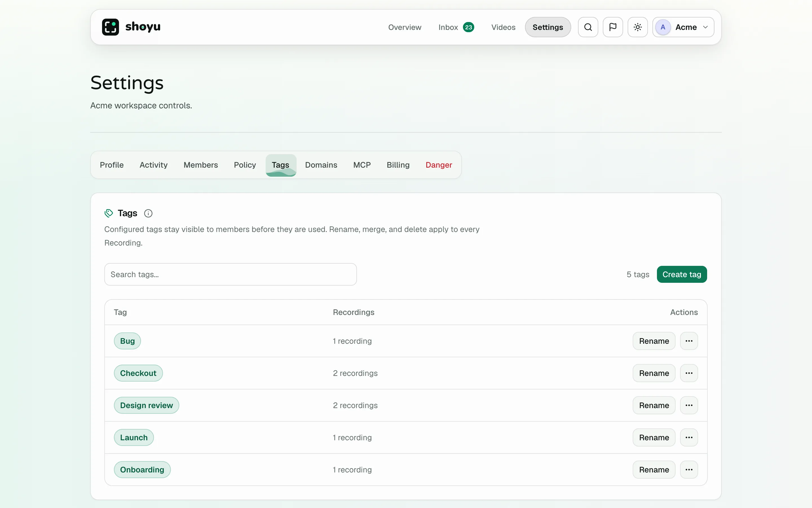Click the Checkout tag chip
The width and height of the screenshot is (812, 508).
click(x=138, y=373)
